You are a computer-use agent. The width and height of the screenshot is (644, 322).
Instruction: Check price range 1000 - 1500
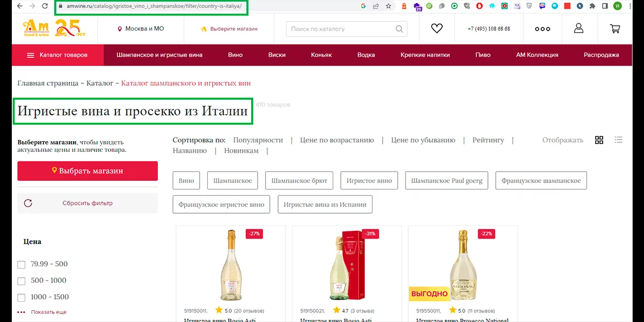point(21,297)
